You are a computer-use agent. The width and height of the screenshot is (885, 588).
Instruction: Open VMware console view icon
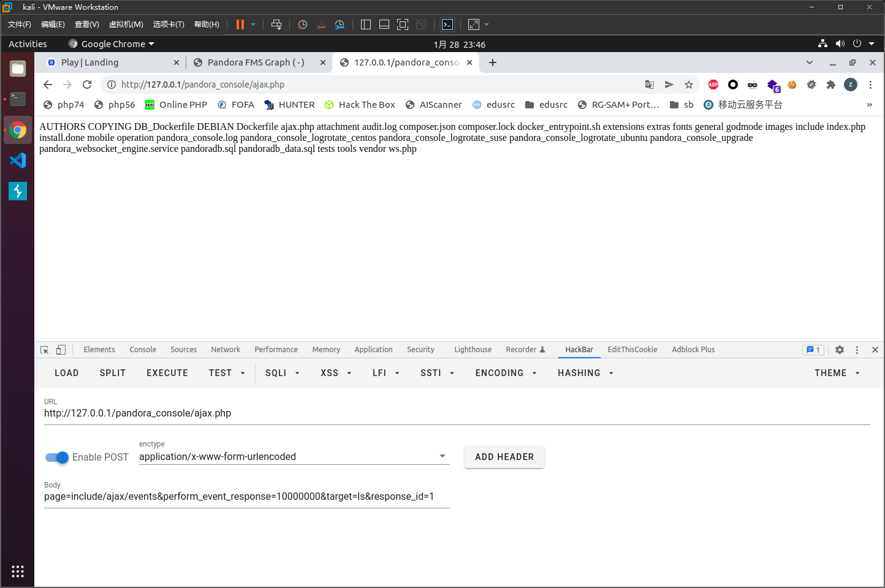pyautogui.click(x=447, y=24)
